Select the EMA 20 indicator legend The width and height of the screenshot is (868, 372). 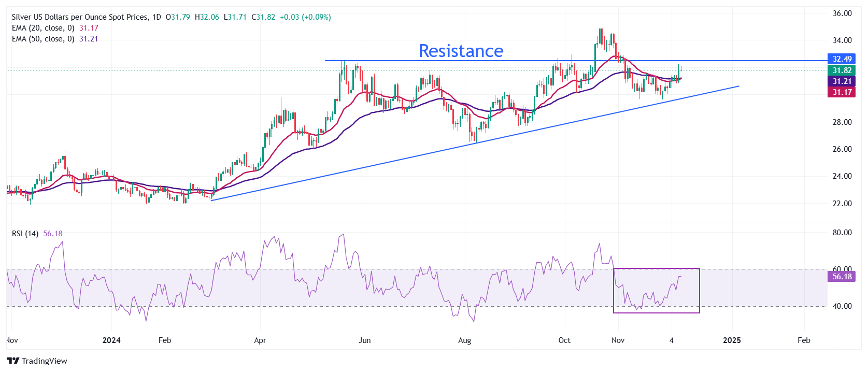pyautogui.click(x=43, y=28)
